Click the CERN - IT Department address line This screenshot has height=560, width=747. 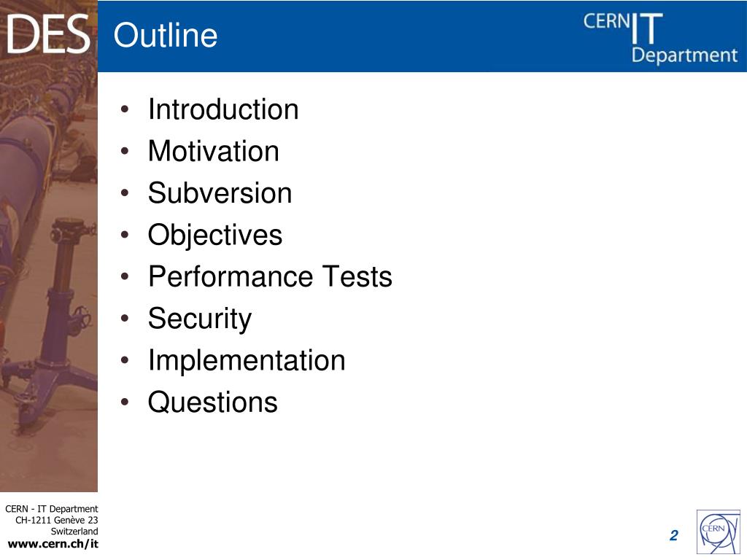point(52,508)
